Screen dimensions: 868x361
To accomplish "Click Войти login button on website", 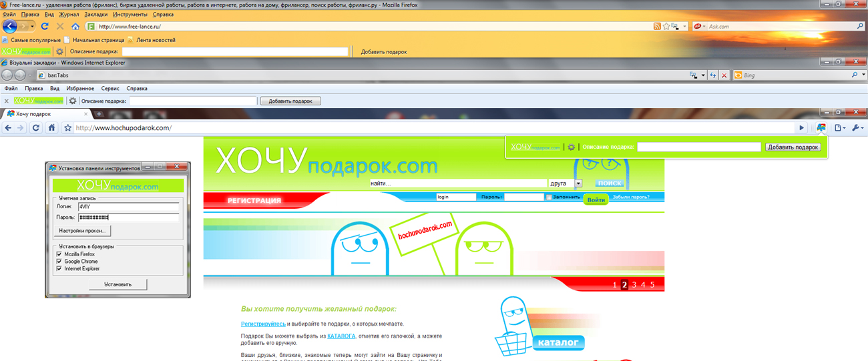I will [596, 200].
